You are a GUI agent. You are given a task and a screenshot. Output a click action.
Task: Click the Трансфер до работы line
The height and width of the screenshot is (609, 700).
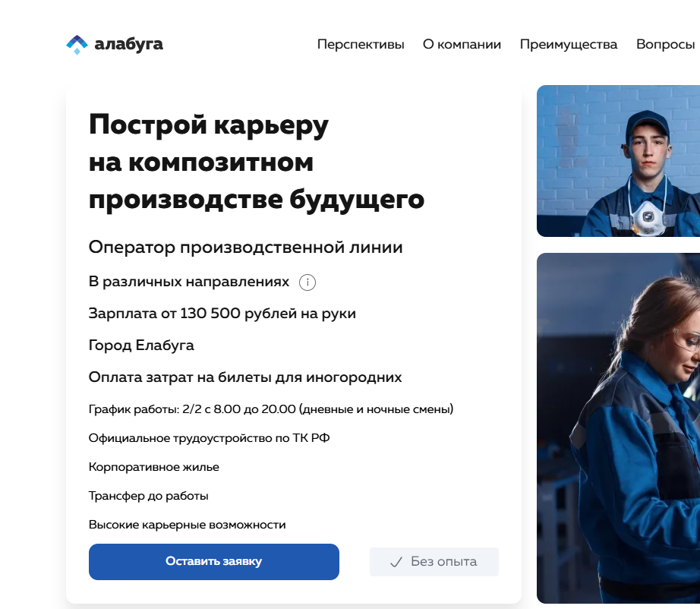[149, 496]
